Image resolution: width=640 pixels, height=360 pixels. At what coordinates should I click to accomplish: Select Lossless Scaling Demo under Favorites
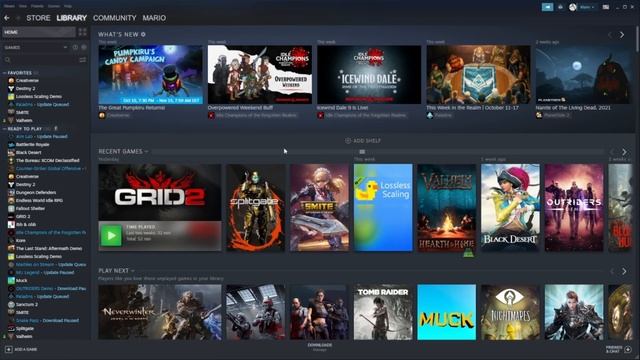39,96
